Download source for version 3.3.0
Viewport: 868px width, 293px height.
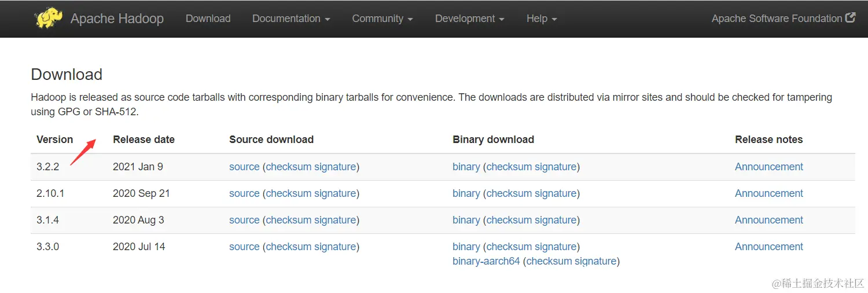click(244, 247)
